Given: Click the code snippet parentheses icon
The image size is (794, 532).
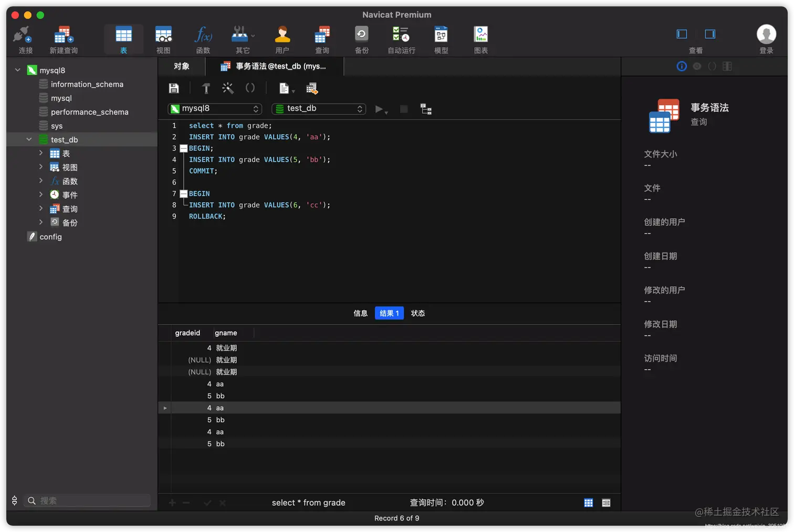Looking at the screenshot, I should 250,88.
